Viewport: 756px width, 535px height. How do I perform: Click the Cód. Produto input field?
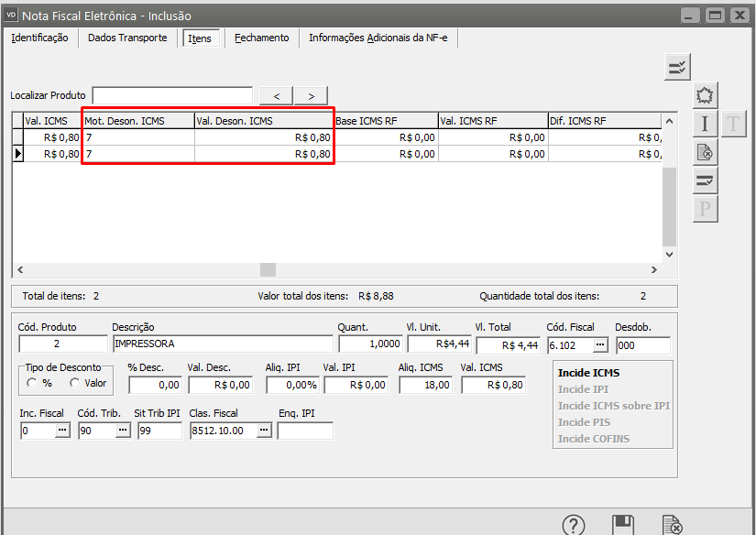coord(63,344)
